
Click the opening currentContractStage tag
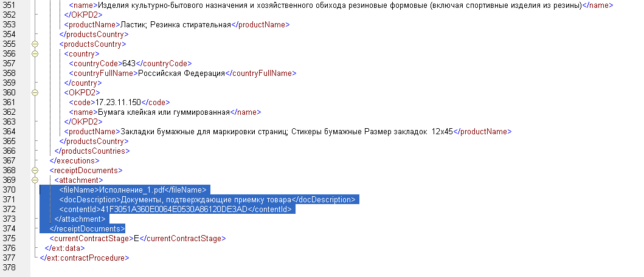[x=92, y=238]
